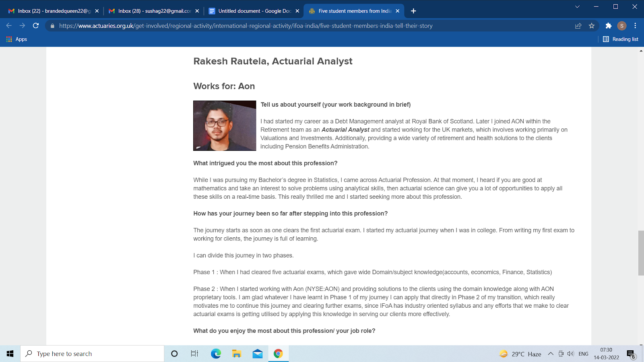Viewport: 644px width, 362px height.
Task: Open the Reading list panel
Action: click(x=621, y=39)
